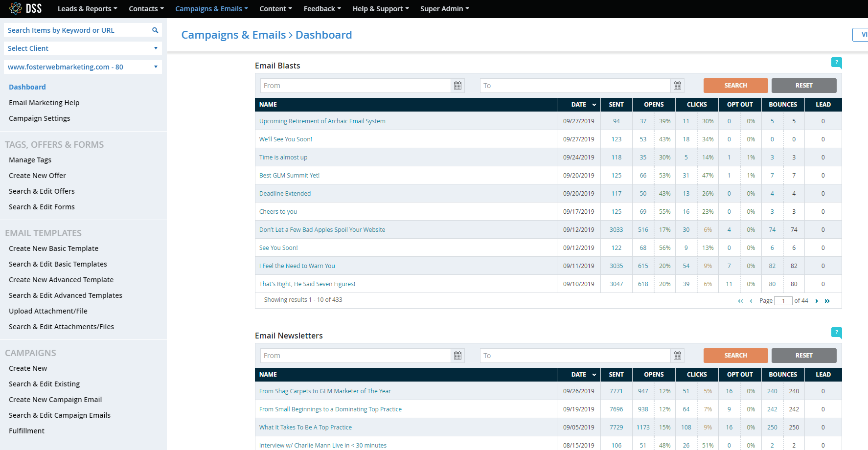Click the help question icon for Email Blasts
Image resolution: width=868 pixels, height=450 pixels.
coord(837,63)
